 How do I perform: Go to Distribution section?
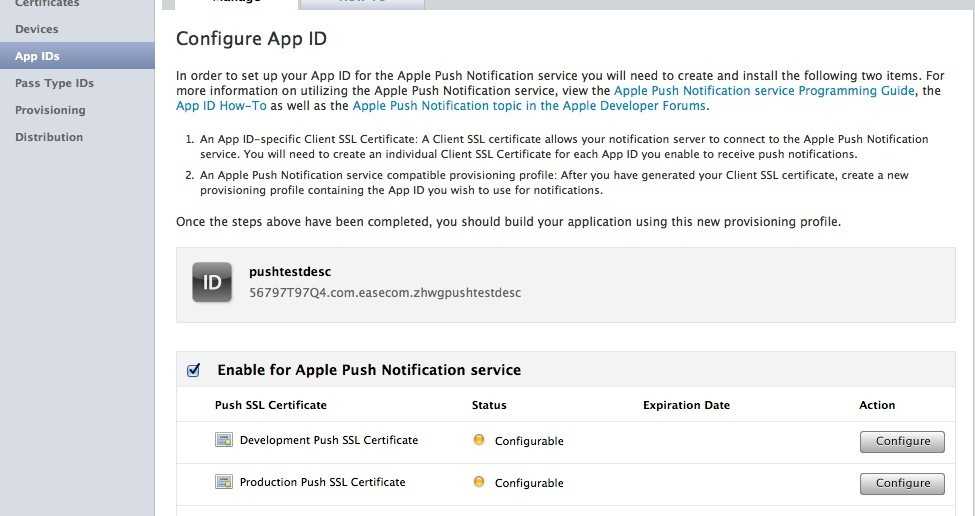click(49, 137)
